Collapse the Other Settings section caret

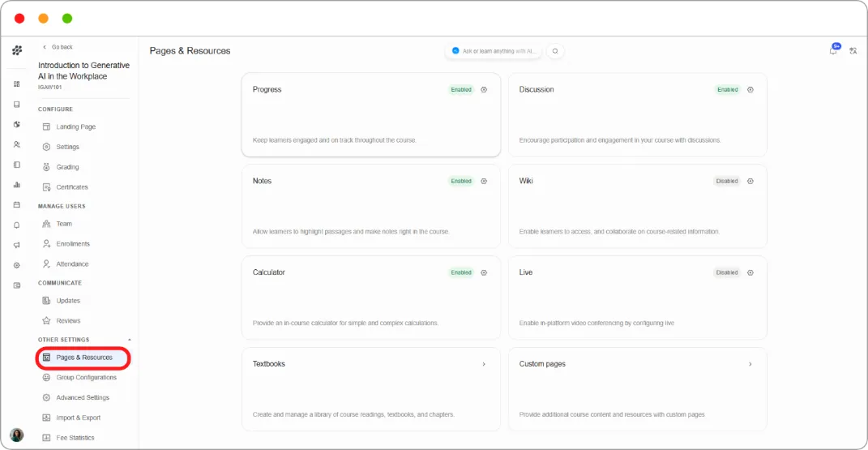coord(130,340)
